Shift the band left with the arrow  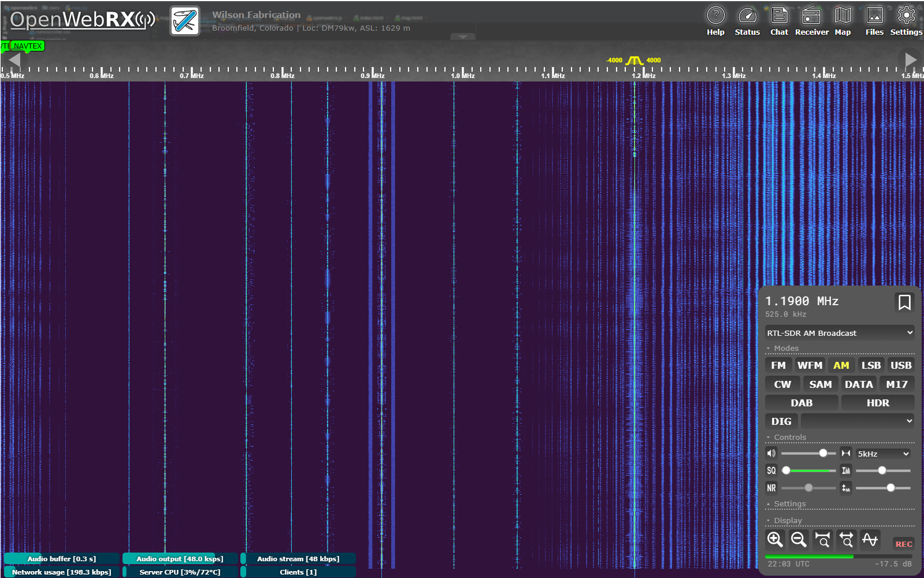pos(15,59)
